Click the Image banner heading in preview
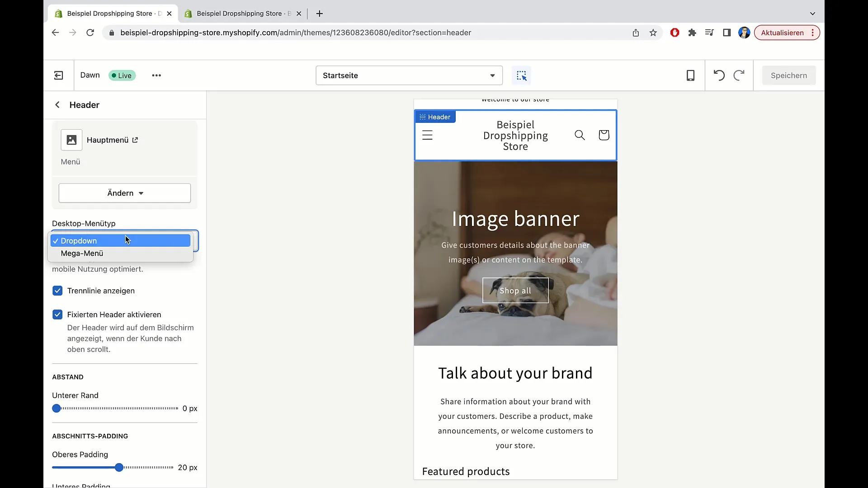 [515, 219]
